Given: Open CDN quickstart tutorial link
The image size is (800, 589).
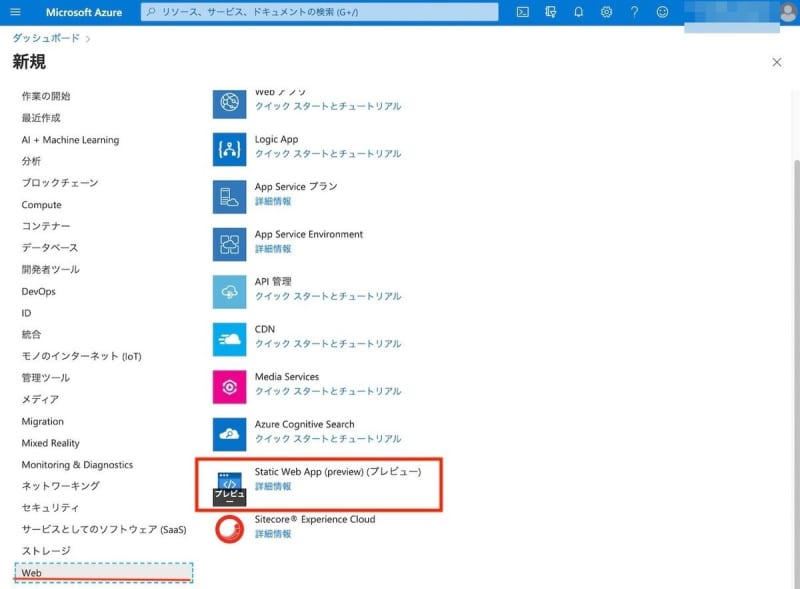Looking at the screenshot, I should tap(328, 343).
